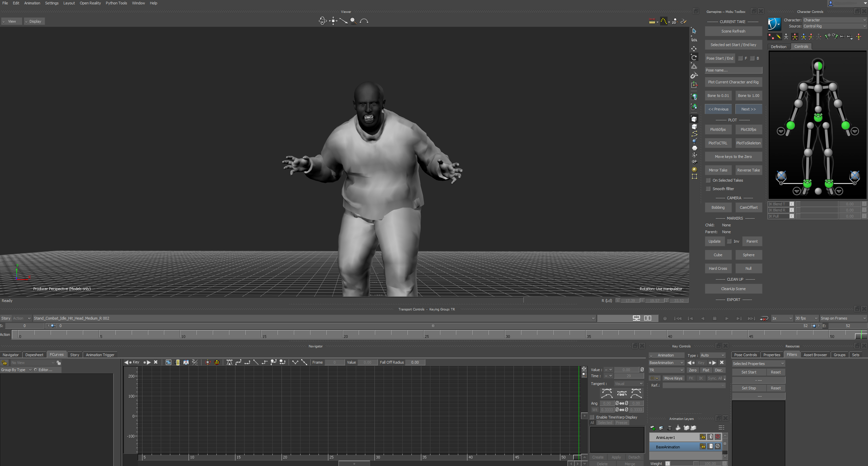868x466 pixels.
Task: Click the zoom magnifier icon above the viewer
Action: [353, 21]
